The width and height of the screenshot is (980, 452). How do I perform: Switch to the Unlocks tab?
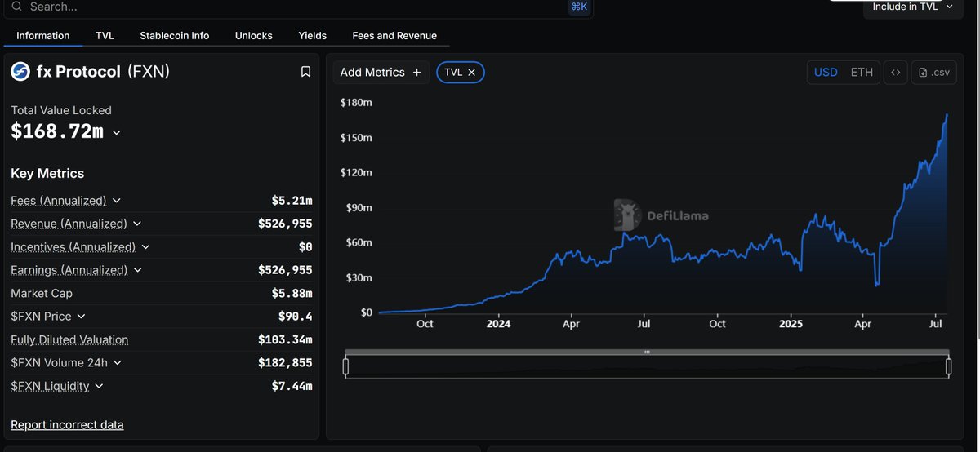[x=254, y=36]
